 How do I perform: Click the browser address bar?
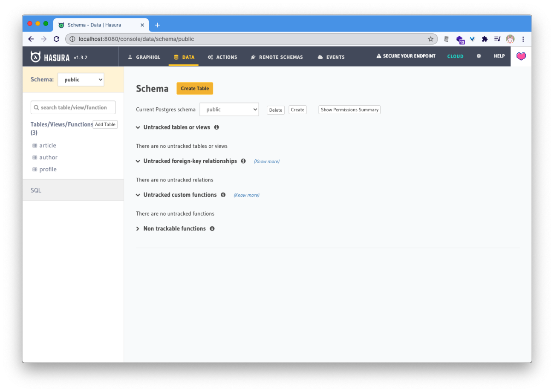(251, 39)
